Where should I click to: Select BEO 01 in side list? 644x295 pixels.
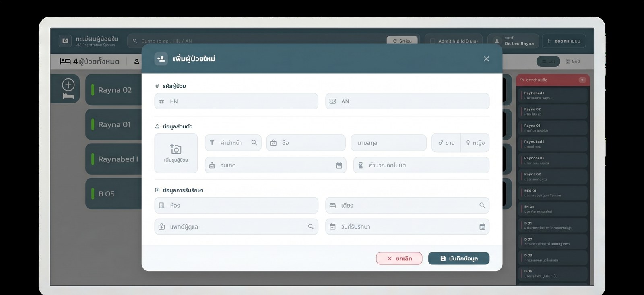553,193
